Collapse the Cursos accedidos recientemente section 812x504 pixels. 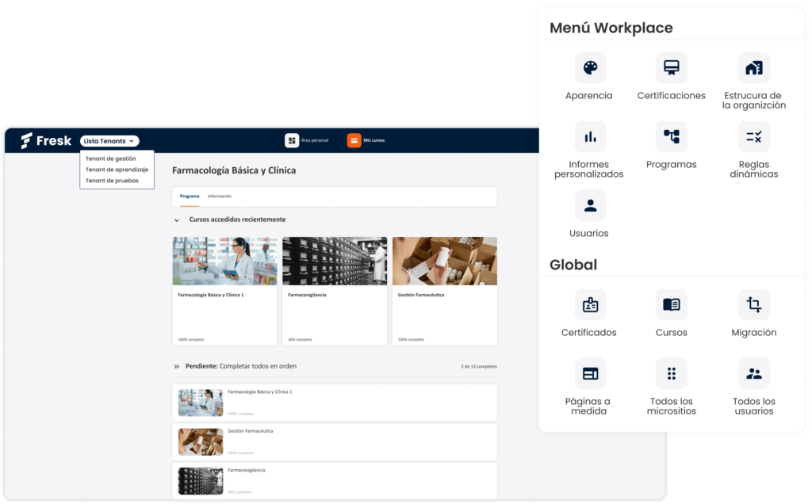click(177, 220)
